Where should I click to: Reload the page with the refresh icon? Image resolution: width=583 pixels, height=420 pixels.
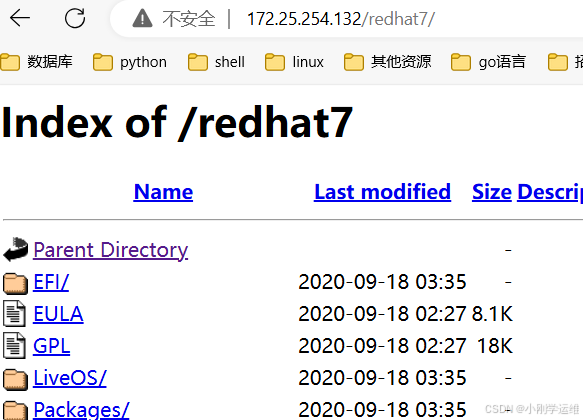[x=75, y=18]
